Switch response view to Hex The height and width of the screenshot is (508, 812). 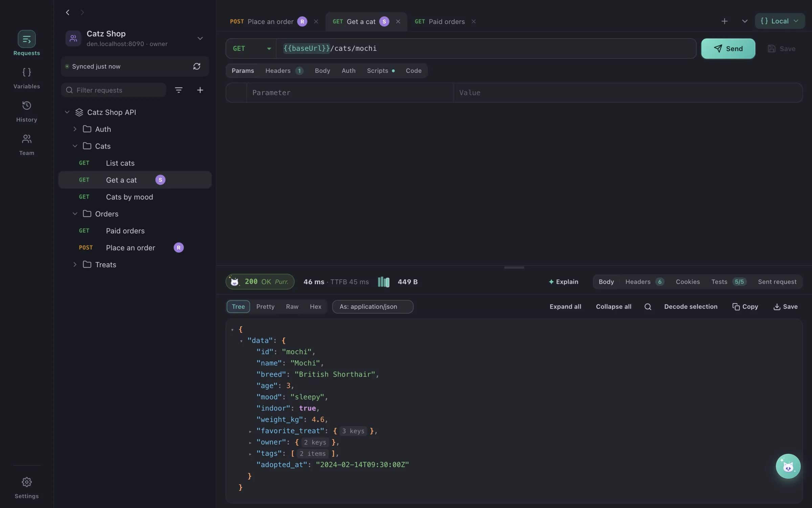pos(315,307)
